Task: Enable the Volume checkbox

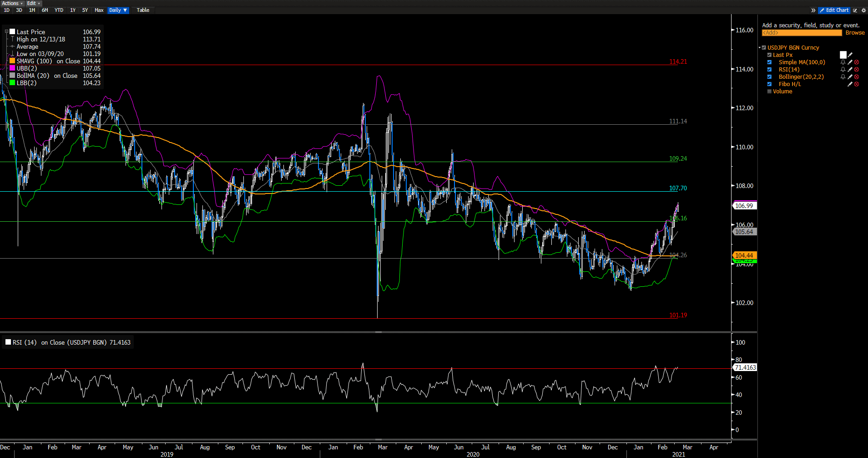Action: tap(769, 91)
